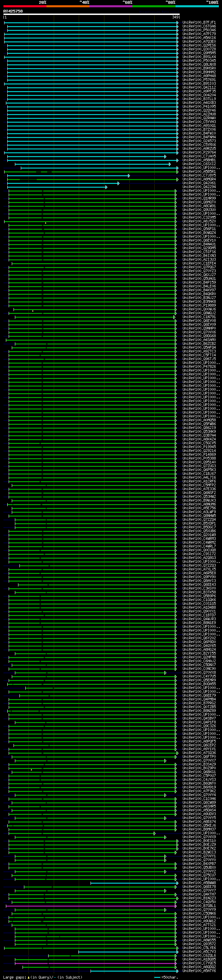Click UniRef100_C1N791 label
This screenshot has width=222, height=980.
[x=199, y=317]
